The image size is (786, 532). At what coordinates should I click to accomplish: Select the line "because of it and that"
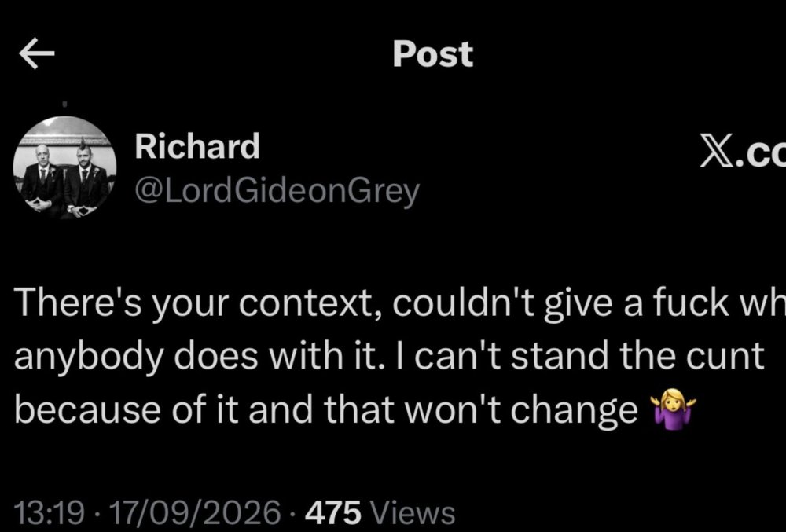(355, 411)
